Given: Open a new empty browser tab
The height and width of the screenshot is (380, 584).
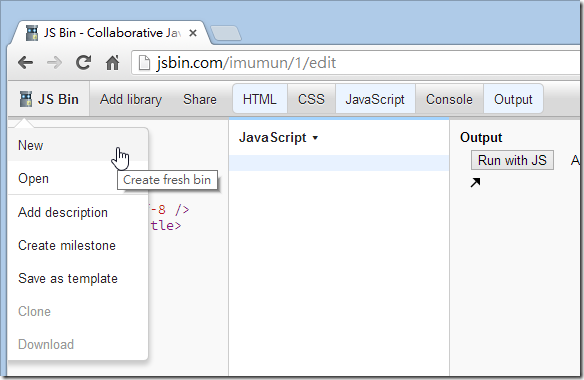Looking at the screenshot, I should tap(226, 34).
